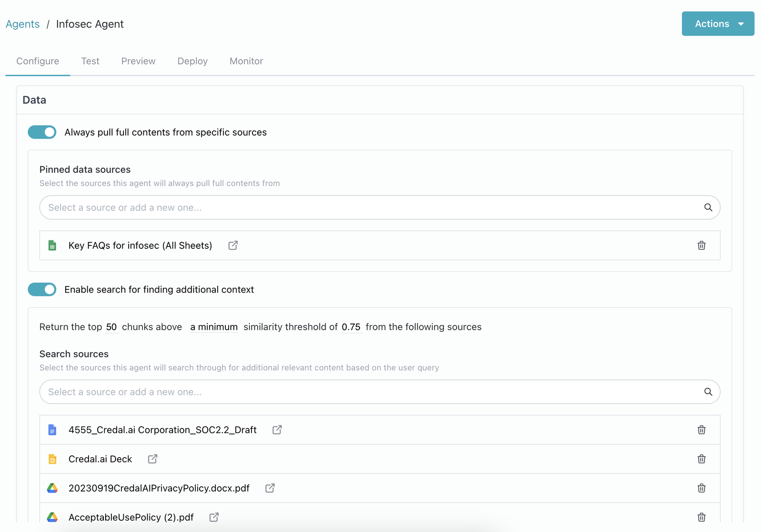Click 'AcceptableUsePolicy (2).pdf' file name
The height and width of the screenshot is (532, 762).
(x=131, y=517)
